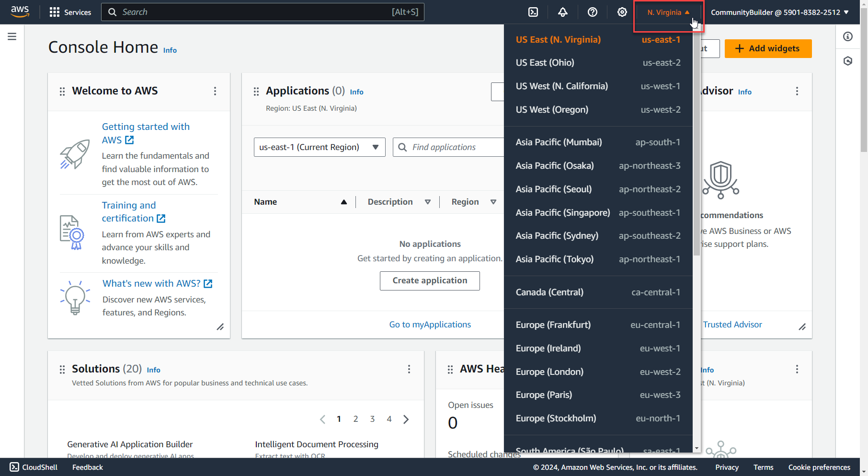The height and width of the screenshot is (476, 868).
Task: Click the AWS logo
Action: (x=20, y=12)
